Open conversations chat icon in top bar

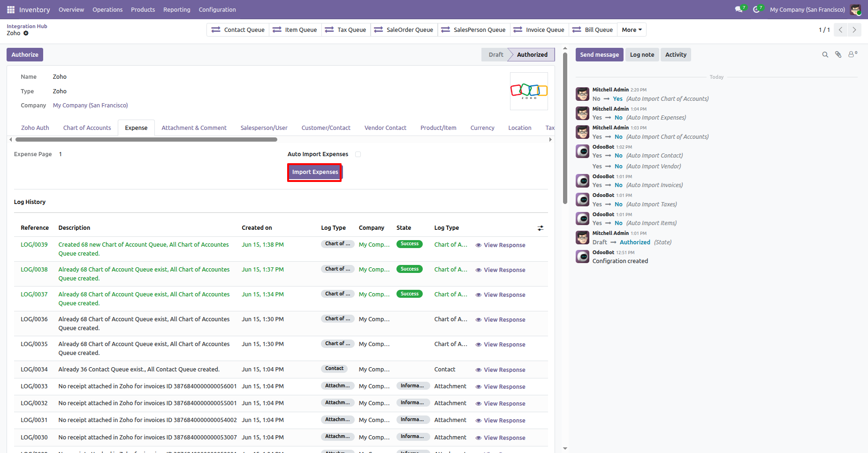pos(740,9)
